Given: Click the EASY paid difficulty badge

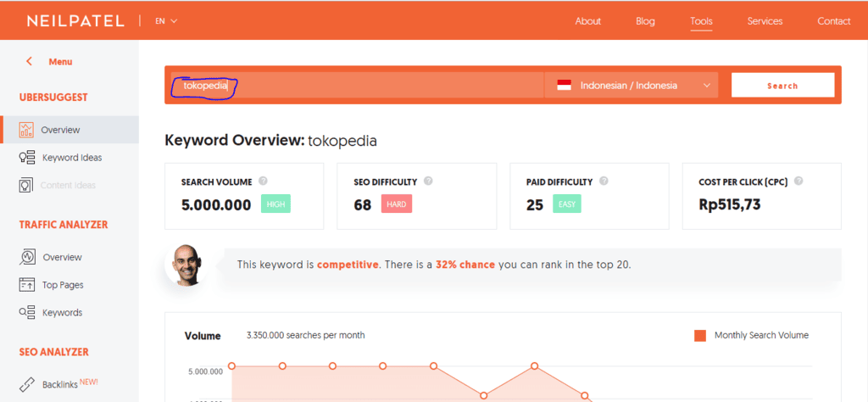Looking at the screenshot, I should (567, 204).
